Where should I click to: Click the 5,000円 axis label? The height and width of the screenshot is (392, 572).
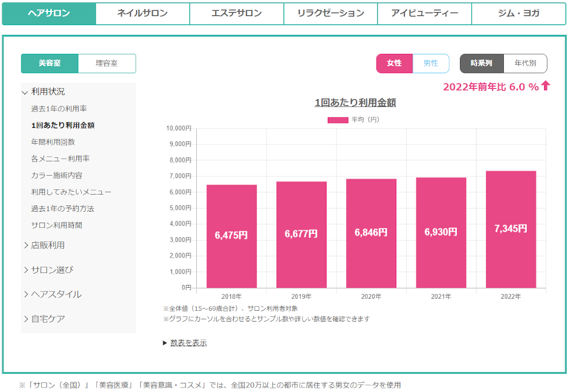pyautogui.click(x=180, y=208)
